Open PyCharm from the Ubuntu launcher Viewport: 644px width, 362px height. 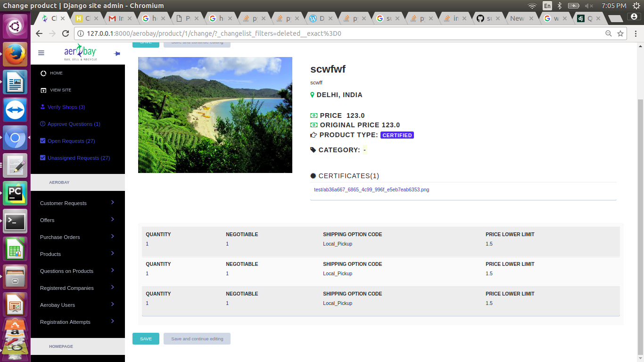tap(15, 193)
